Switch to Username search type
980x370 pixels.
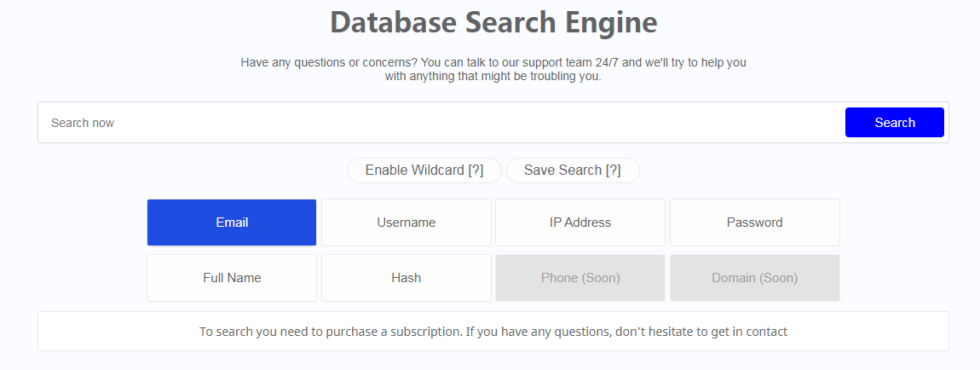(406, 223)
